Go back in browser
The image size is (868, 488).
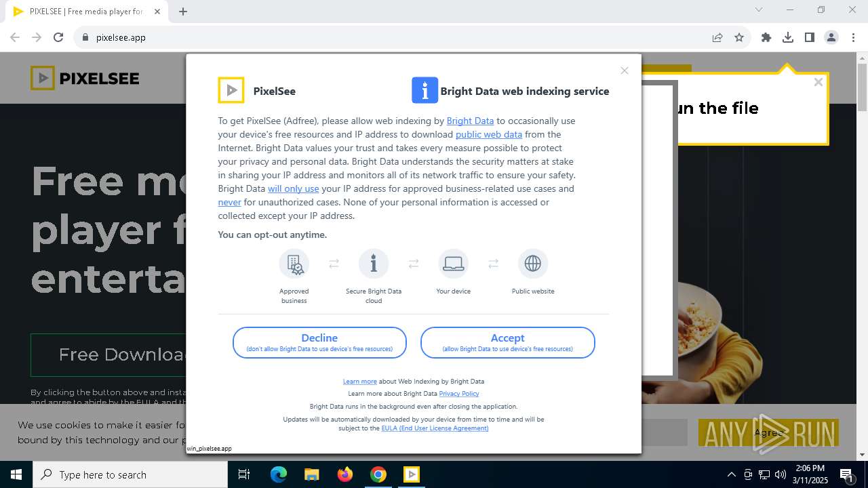(x=15, y=37)
